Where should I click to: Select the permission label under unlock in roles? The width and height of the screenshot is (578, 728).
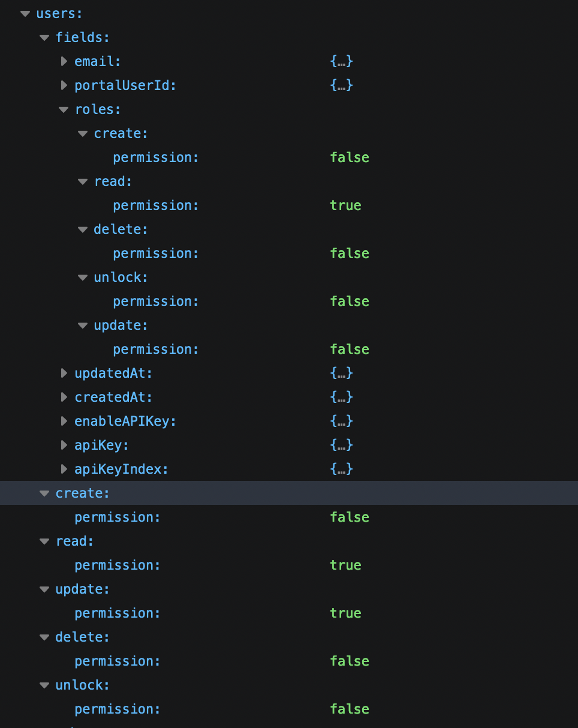click(x=155, y=301)
